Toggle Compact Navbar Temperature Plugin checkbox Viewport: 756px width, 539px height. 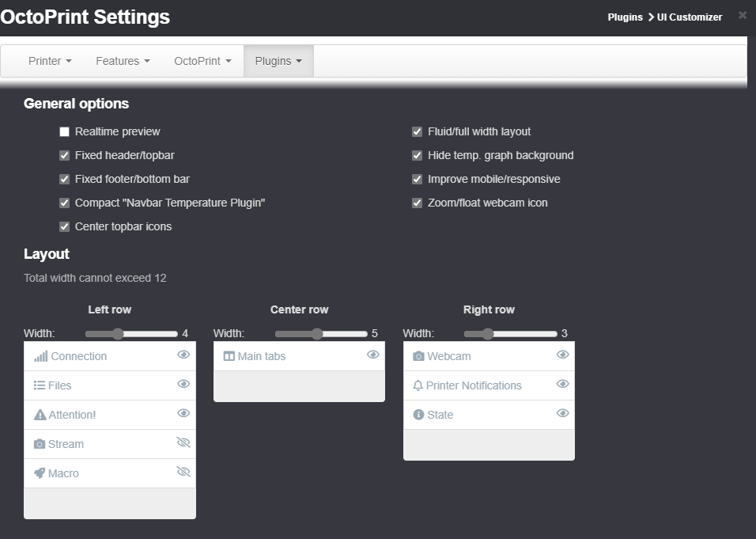click(64, 203)
